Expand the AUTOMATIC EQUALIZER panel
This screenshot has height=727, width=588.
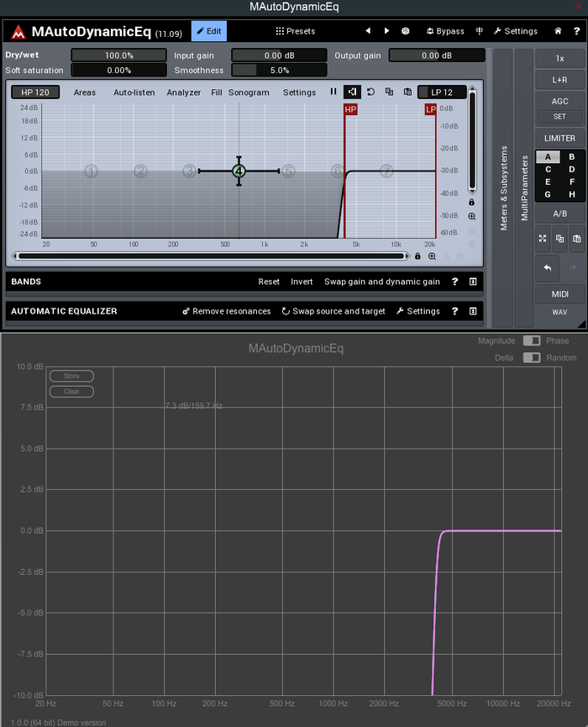point(473,311)
